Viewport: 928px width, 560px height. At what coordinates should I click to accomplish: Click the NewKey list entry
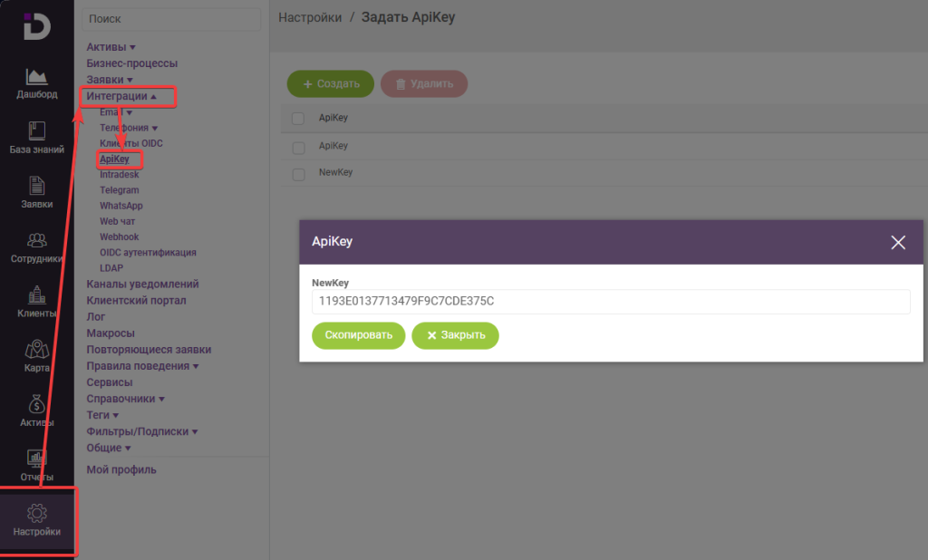click(335, 172)
